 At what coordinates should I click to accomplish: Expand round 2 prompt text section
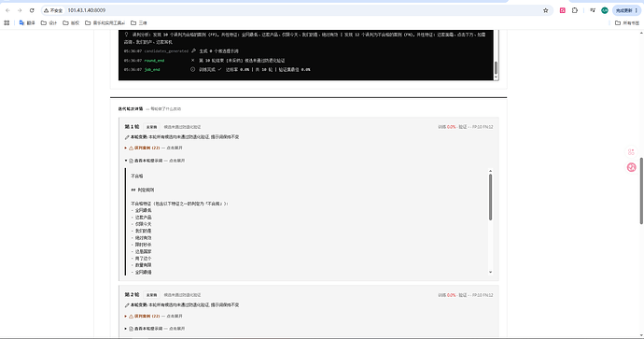(x=154, y=329)
